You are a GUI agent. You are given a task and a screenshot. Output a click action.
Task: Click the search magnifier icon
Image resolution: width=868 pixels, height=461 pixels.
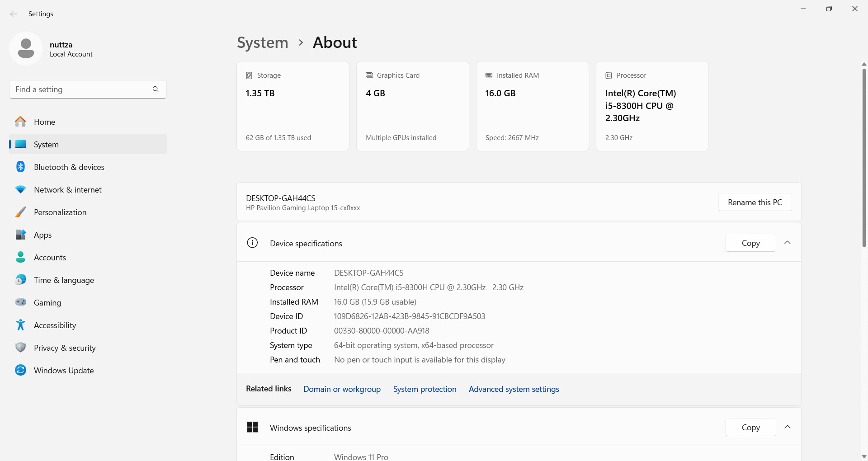click(x=156, y=89)
